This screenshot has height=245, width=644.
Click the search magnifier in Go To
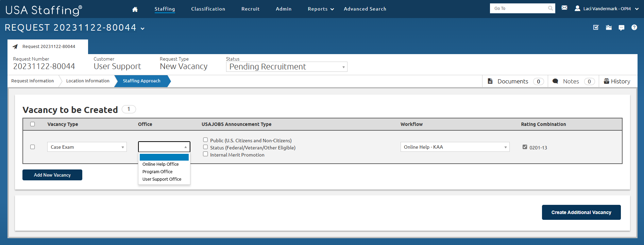[x=550, y=8]
